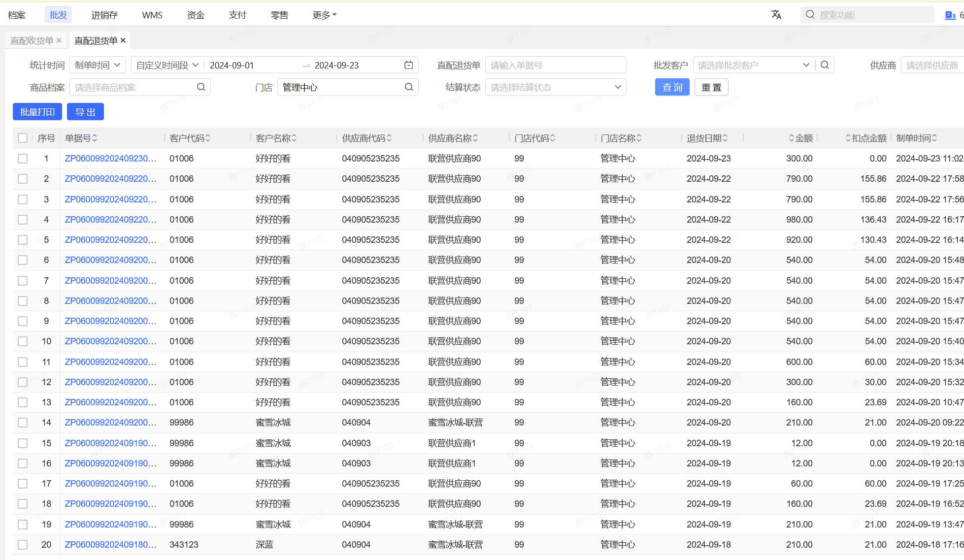Close the 直配收货单 tab
This screenshot has height=560, width=964.
[x=59, y=40]
